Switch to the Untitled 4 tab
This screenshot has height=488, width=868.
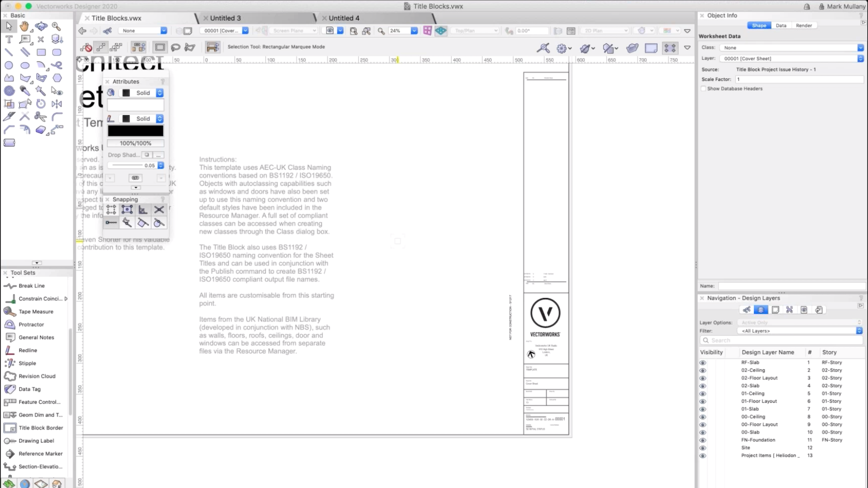click(344, 18)
